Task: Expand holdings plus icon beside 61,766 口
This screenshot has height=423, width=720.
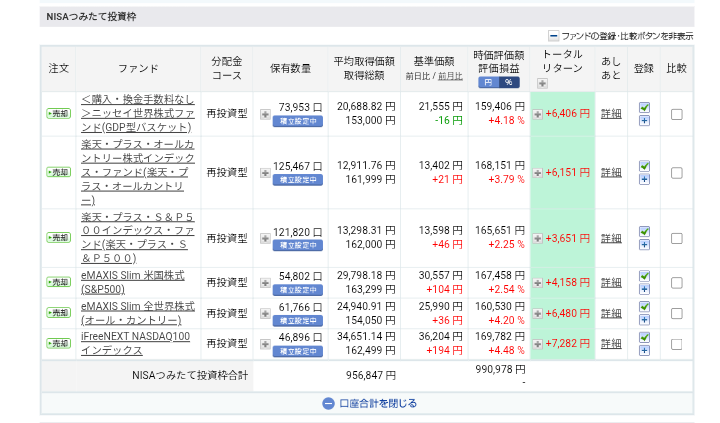Action: click(x=265, y=314)
